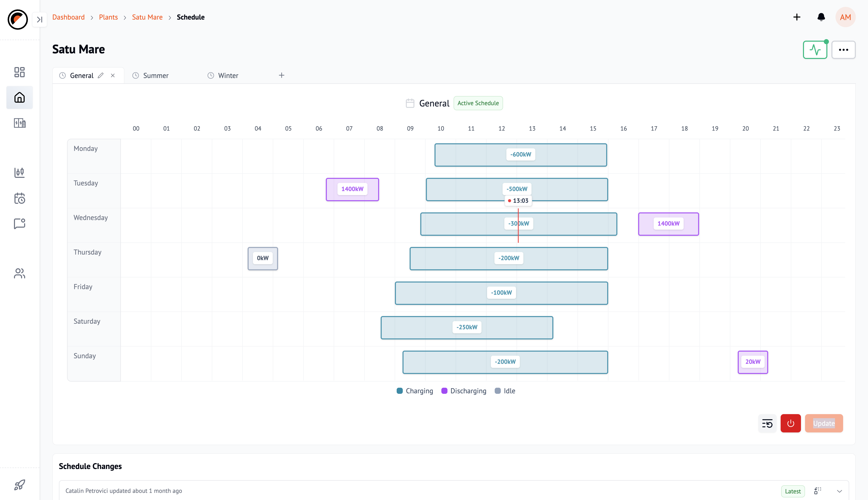Select Friday's -100kW charging block
Image resolution: width=868 pixels, height=500 pixels.
click(501, 293)
